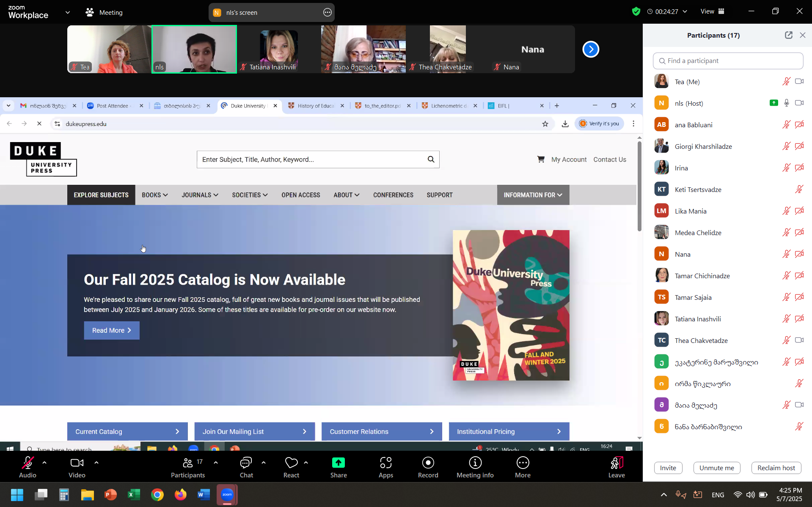The height and width of the screenshot is (507, 812).
Task: Toggle Tea (Me) microphone in participants list
Action: (x=786, y=82)
